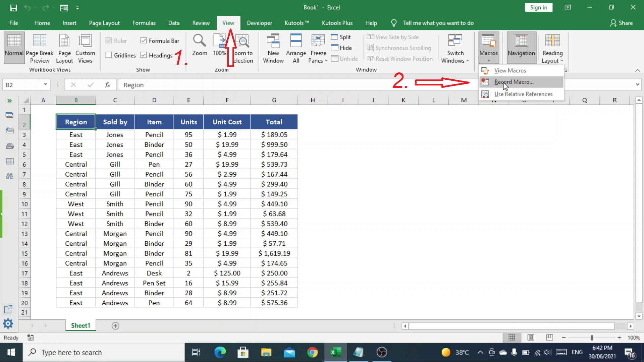This screenshot has height=362, width=644.
Task: Open Freeze Panes options
Action: point(317,47)
